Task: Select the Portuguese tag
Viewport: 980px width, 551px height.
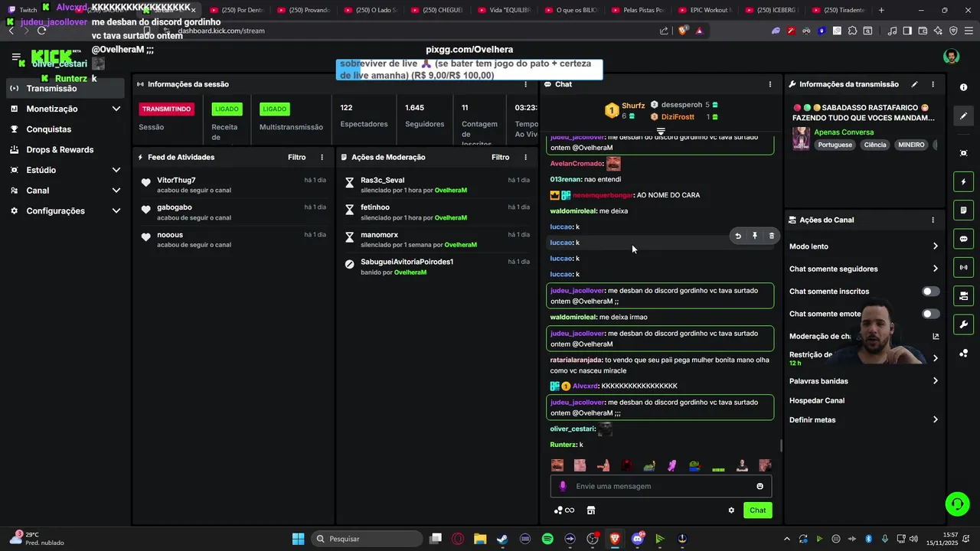Action: pos(835,145)
